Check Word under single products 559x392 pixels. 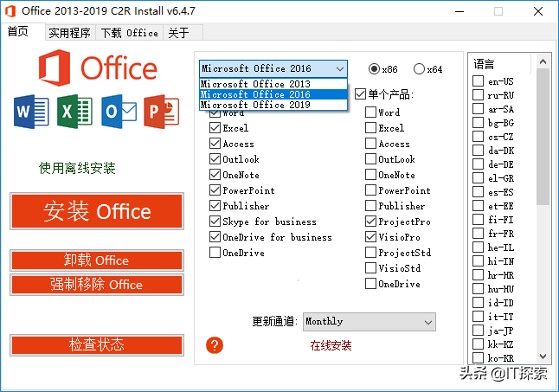click(x=370, y=112)
